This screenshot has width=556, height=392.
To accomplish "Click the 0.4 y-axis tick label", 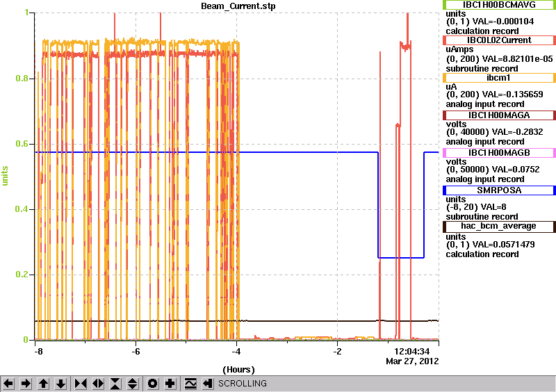I will (22, 209).
